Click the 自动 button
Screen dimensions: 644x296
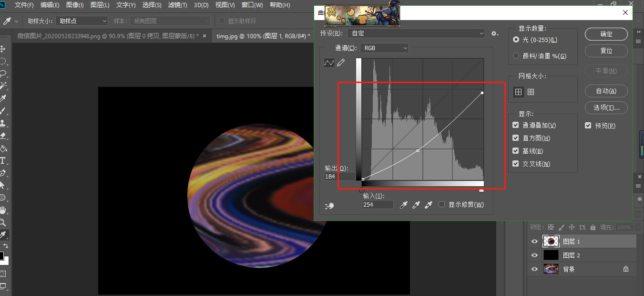(x=606, y=91)
